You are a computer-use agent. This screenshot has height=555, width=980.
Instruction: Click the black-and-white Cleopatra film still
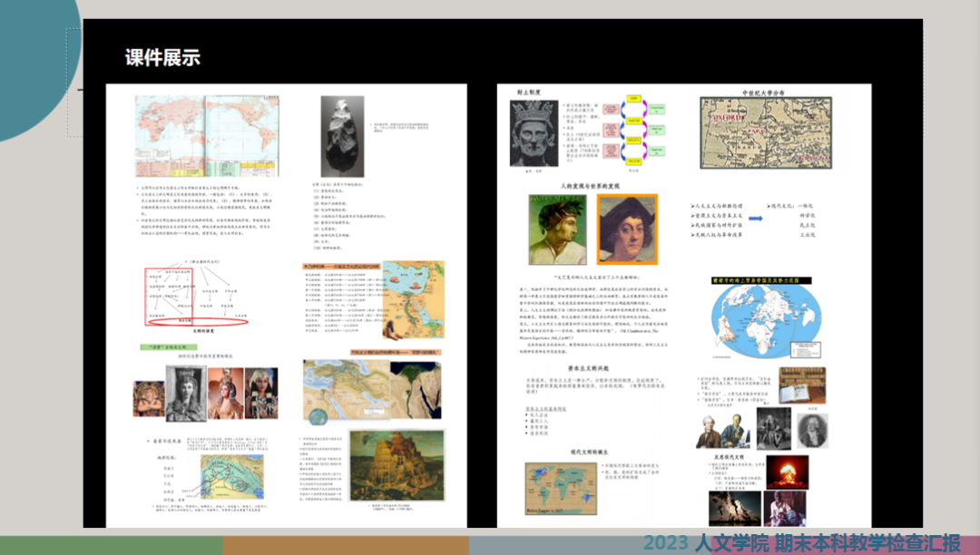[186, 394]
